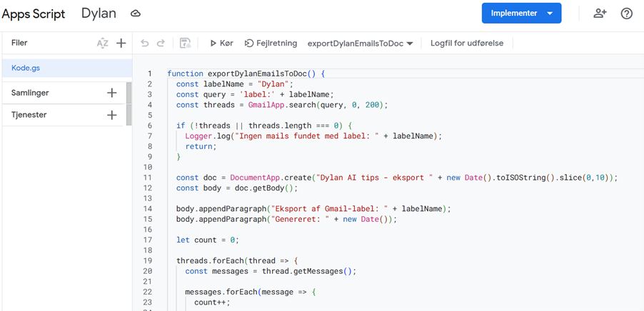The height and width of the screenshot is (311, 644).
Task: Click line number 11 in gutter
Action: click(x=148, y=178)
